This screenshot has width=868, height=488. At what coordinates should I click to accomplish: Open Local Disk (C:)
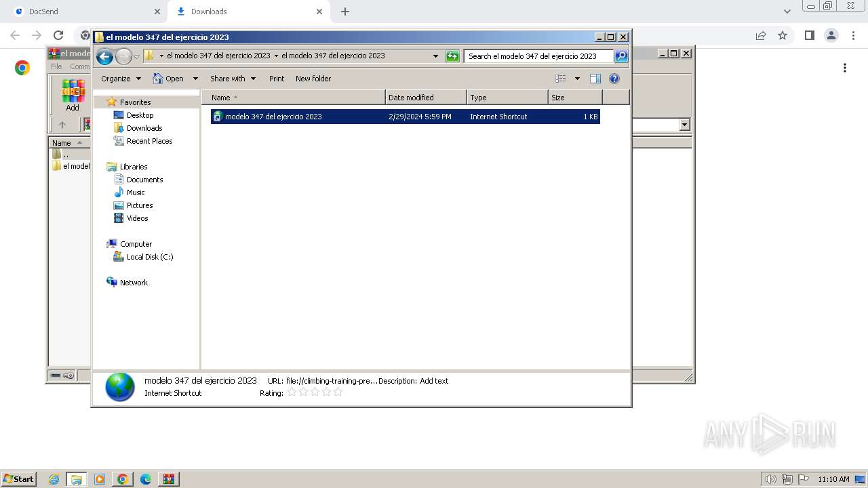[x=149, y=257]
